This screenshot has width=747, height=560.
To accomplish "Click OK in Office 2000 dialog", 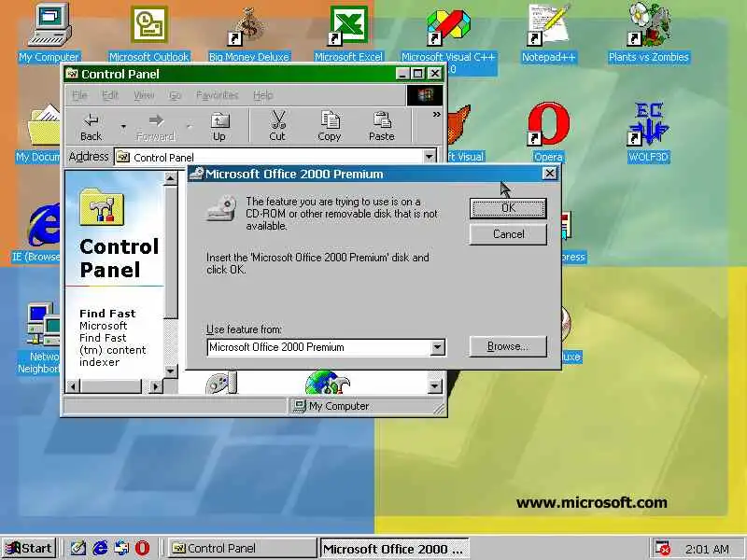I will pyautogui.click(x=508, y=208).
